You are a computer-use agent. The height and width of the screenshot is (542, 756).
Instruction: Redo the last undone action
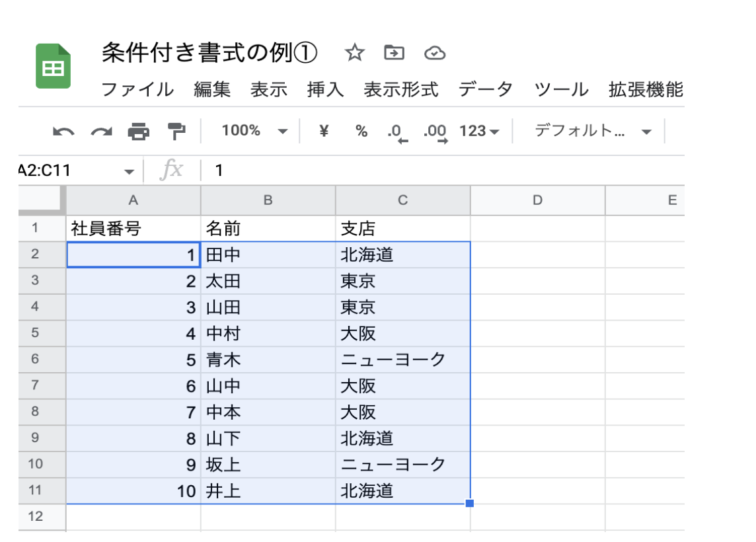tap(101, 132)
